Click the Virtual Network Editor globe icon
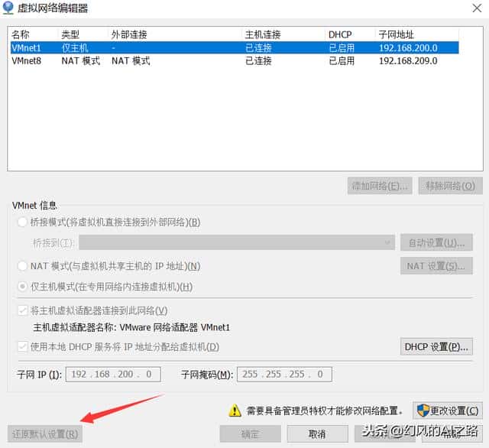This screenshot has height=448, width=489. 8,8
